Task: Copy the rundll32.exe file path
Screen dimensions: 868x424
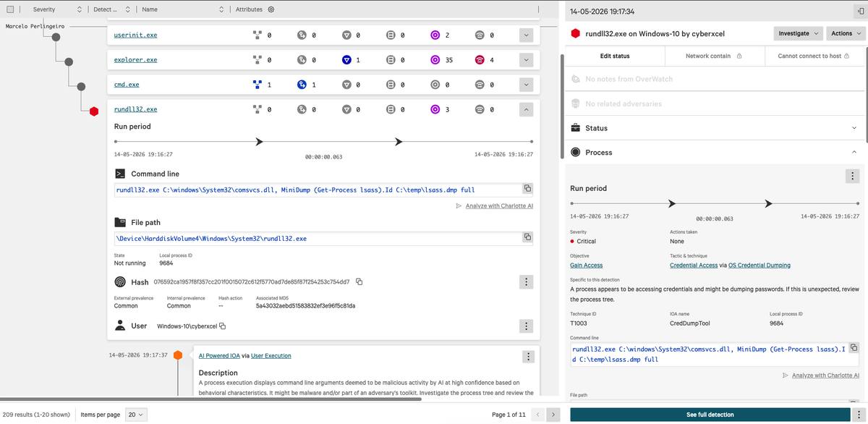Action: pyautogui.click(x=527, y=237)
